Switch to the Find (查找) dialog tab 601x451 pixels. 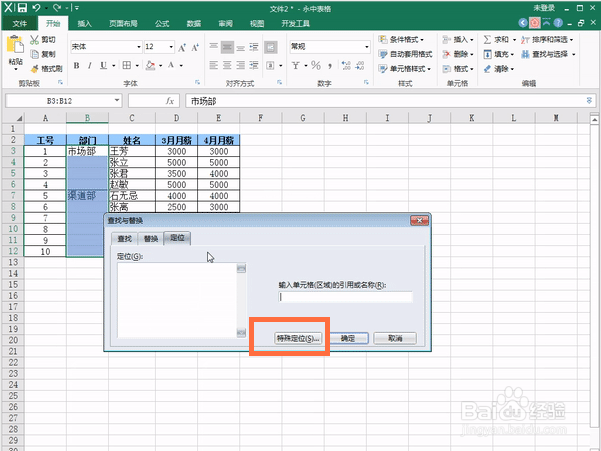tap(124, 239)
